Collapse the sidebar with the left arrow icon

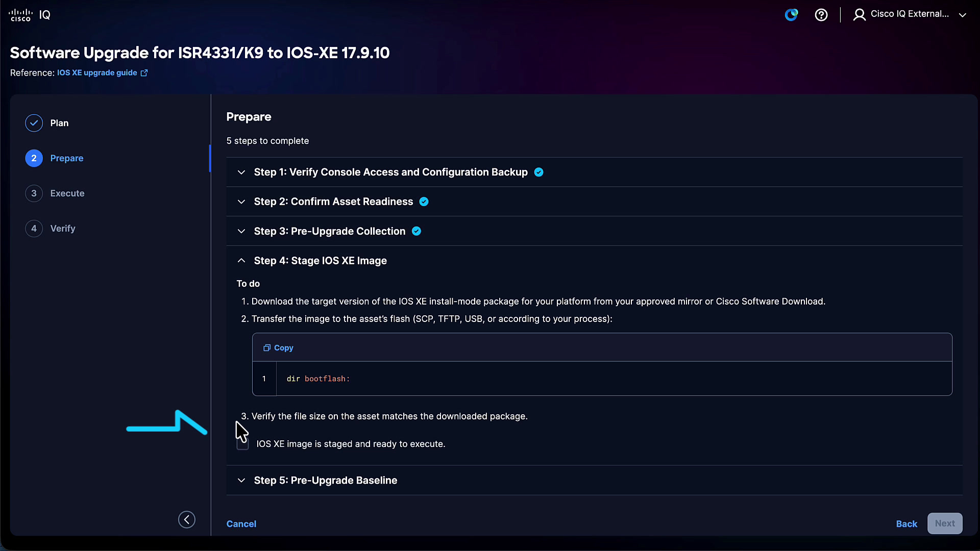[187, 519]
